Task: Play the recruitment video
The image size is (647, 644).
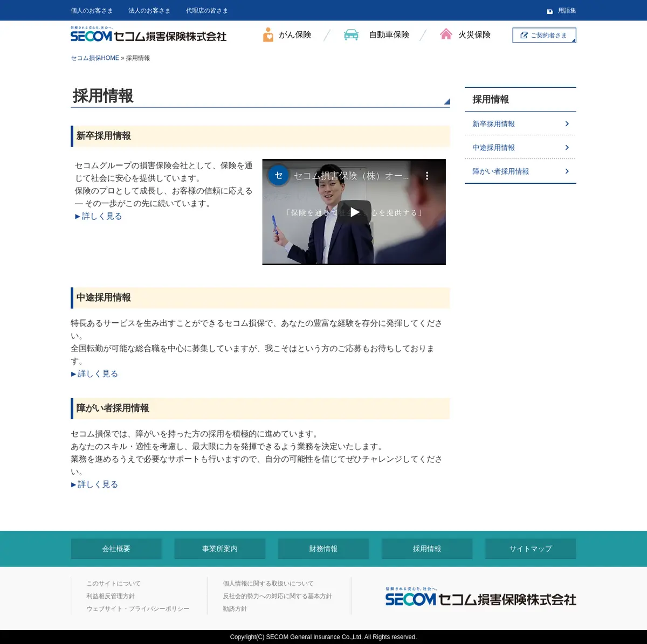Action: point(354,212)
